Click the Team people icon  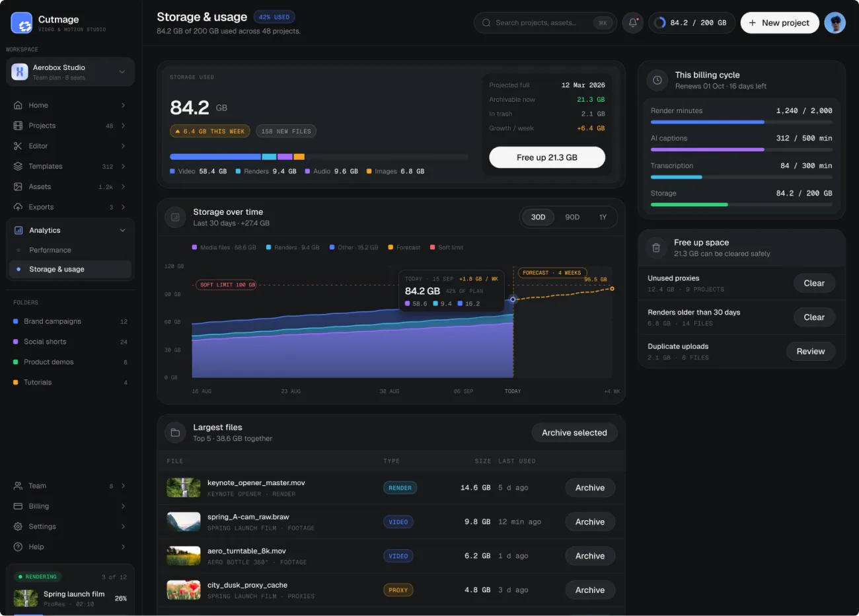pyautogui.click(x=18, y=486)
